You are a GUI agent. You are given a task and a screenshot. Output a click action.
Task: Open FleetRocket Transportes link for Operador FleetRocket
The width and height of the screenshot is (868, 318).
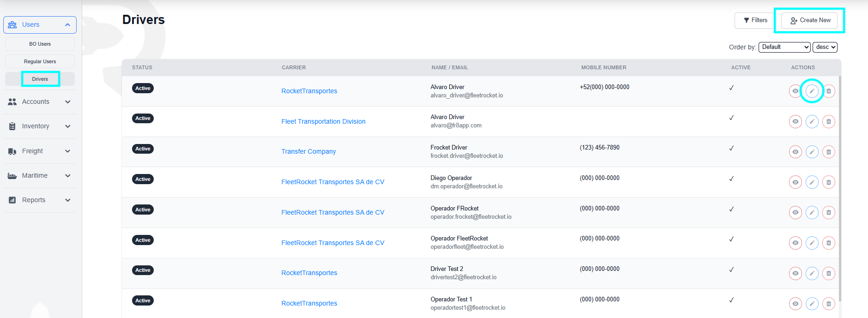[x=332, y=243]
